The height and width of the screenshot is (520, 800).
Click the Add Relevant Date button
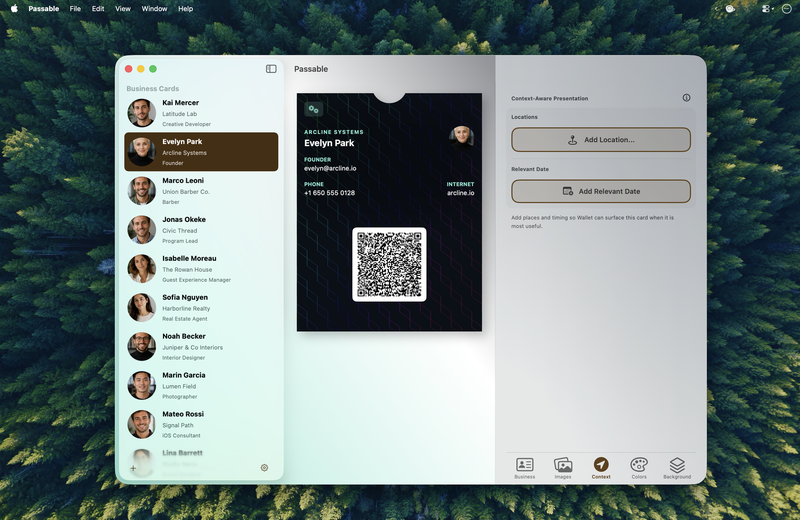(x=601, y=191)
